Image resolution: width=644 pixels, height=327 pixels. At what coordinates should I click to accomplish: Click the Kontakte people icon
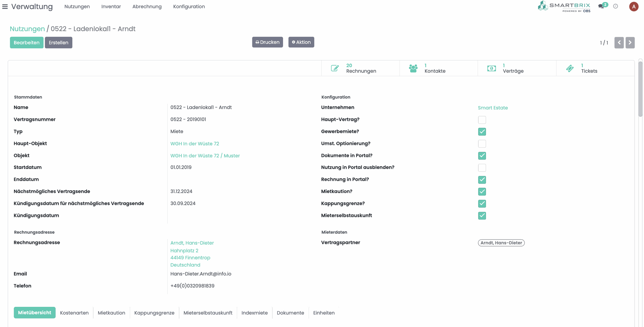coord(413,68)
